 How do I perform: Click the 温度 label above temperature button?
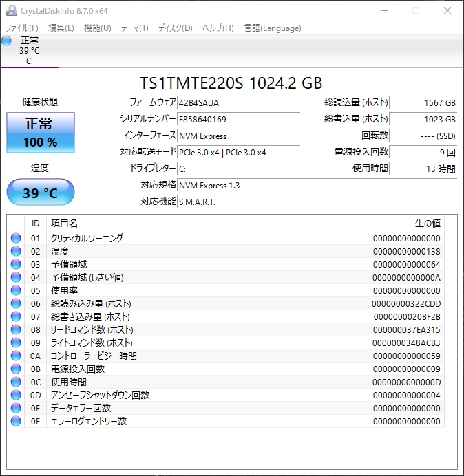tap(40, 168)
